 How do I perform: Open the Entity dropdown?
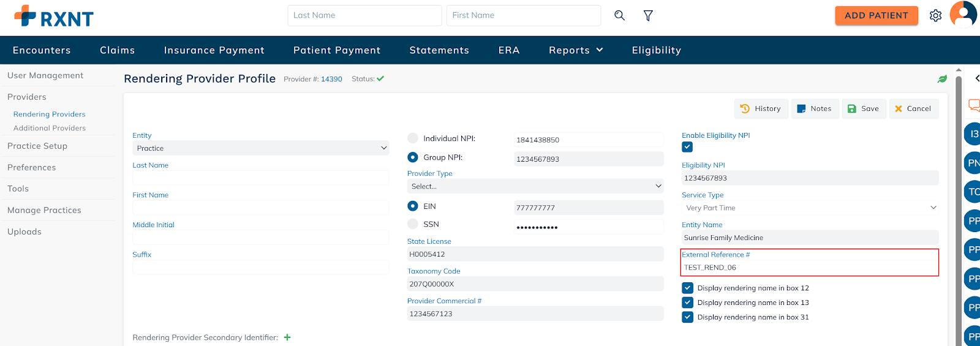260,148
